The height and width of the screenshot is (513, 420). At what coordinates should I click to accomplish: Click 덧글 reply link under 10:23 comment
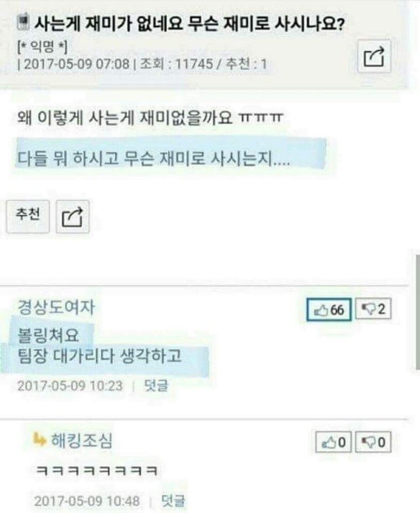(156, 385)
